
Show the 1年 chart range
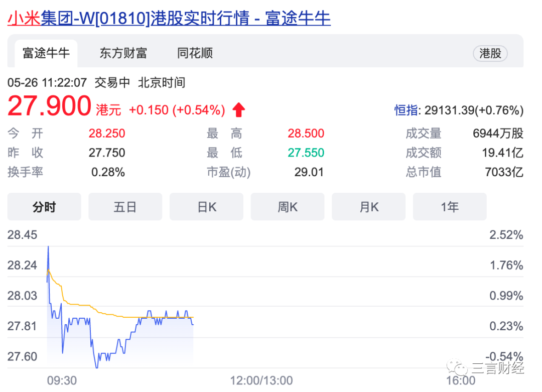[450, 207]
